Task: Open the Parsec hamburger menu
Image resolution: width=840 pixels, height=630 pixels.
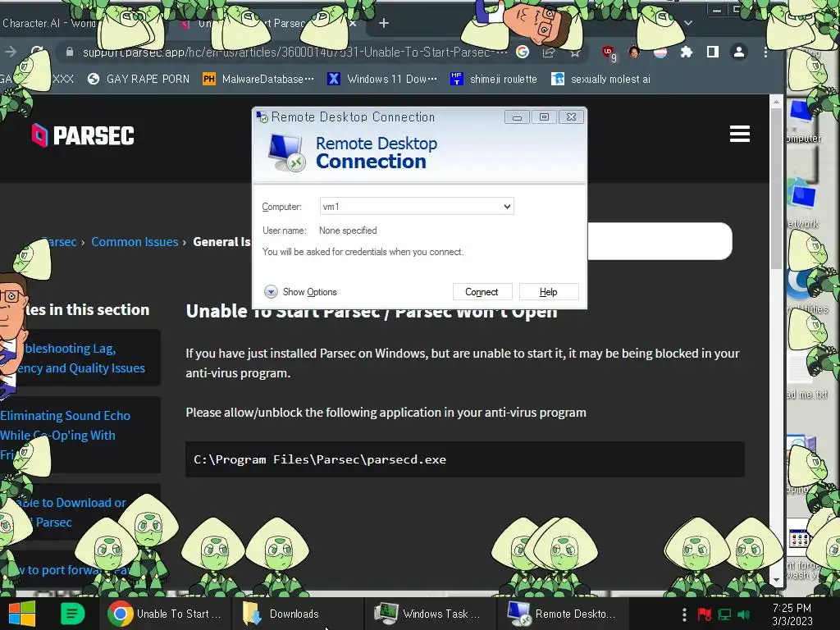Action: coord(739,134)
